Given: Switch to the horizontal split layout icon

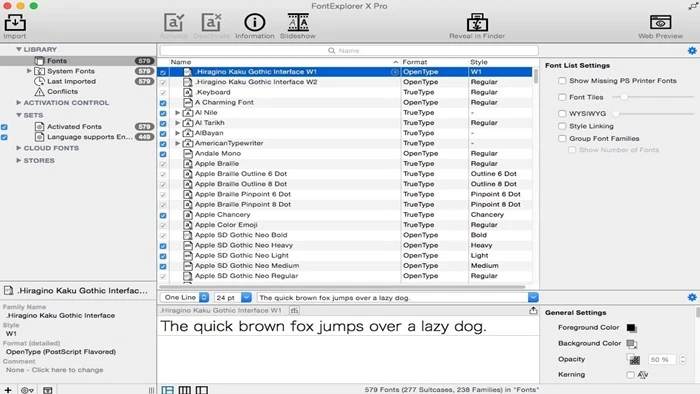Looking at the screenshot, I should pos(168,390).
